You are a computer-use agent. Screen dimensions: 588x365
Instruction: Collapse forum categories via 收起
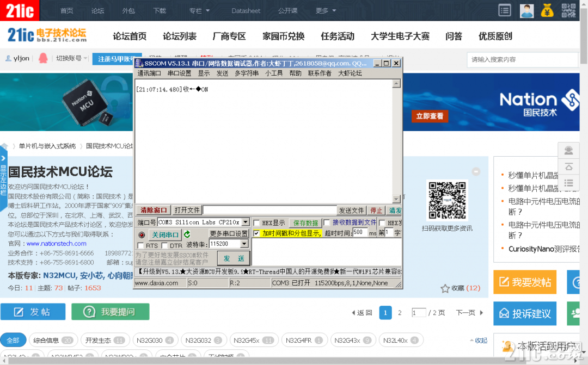(479, 341)
